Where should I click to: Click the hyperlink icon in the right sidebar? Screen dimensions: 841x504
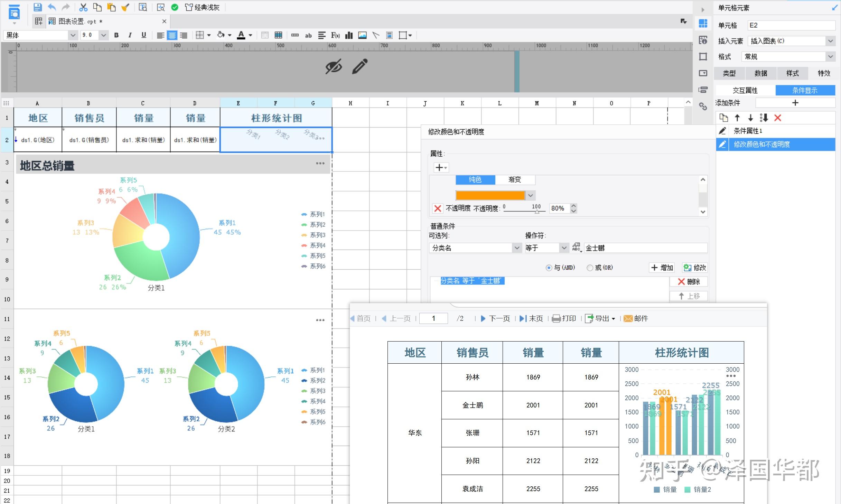703,107
